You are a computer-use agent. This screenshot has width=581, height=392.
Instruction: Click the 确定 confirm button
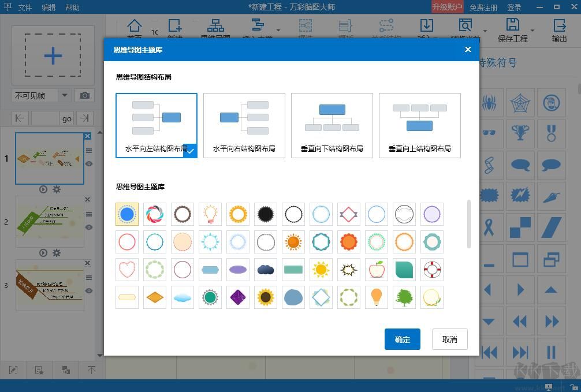tap(402, 339)
